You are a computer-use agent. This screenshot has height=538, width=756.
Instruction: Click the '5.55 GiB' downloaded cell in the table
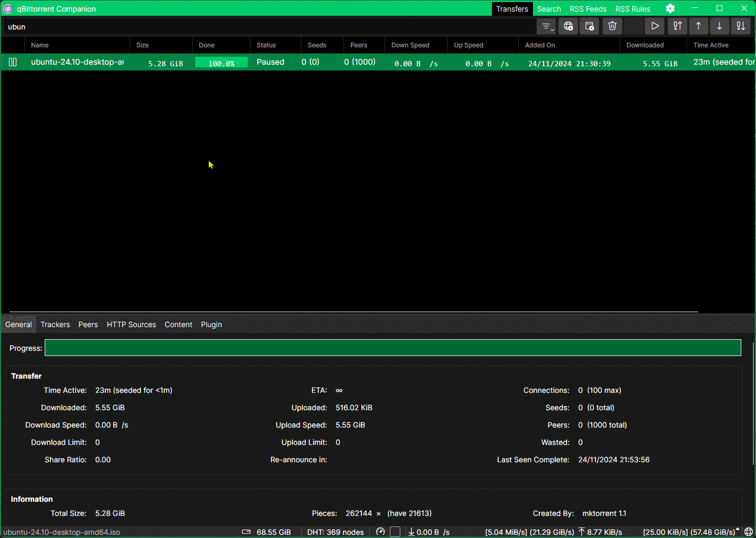[x=660, y=63]
